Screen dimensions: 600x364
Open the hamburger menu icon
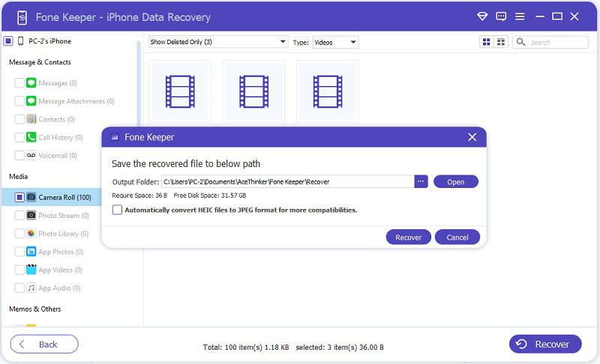(x=520, y=16)
